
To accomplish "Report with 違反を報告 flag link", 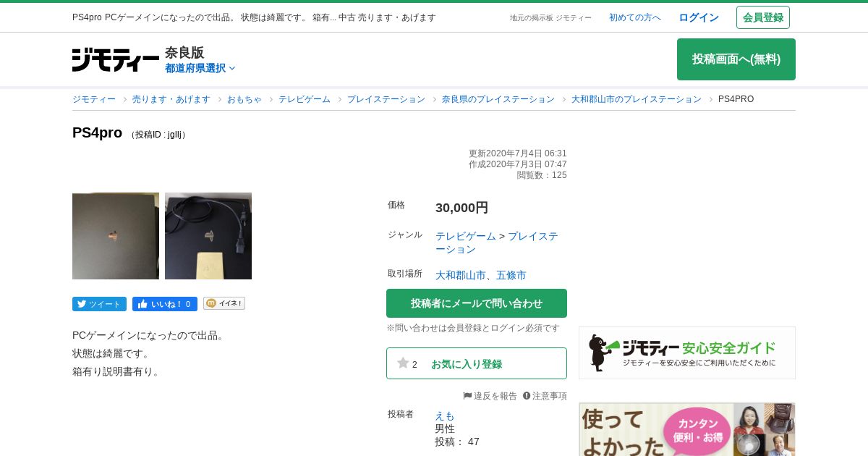I will pos(490,396).
